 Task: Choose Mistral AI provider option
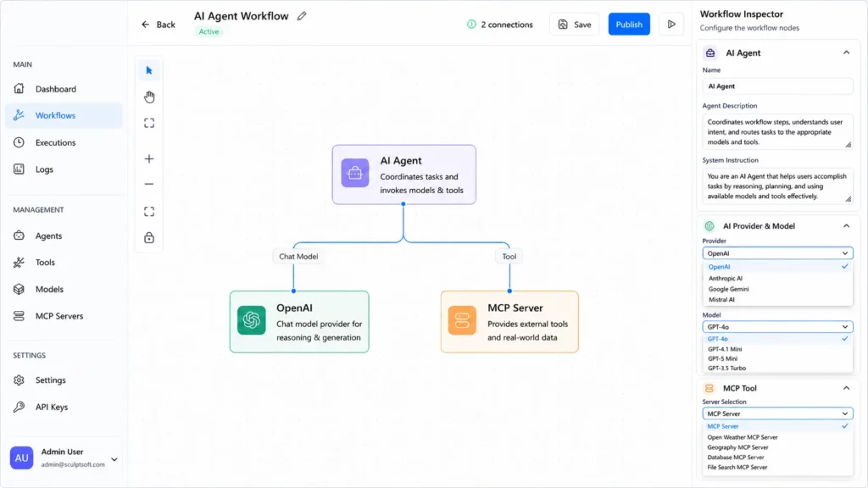click(x=778, y=299)
